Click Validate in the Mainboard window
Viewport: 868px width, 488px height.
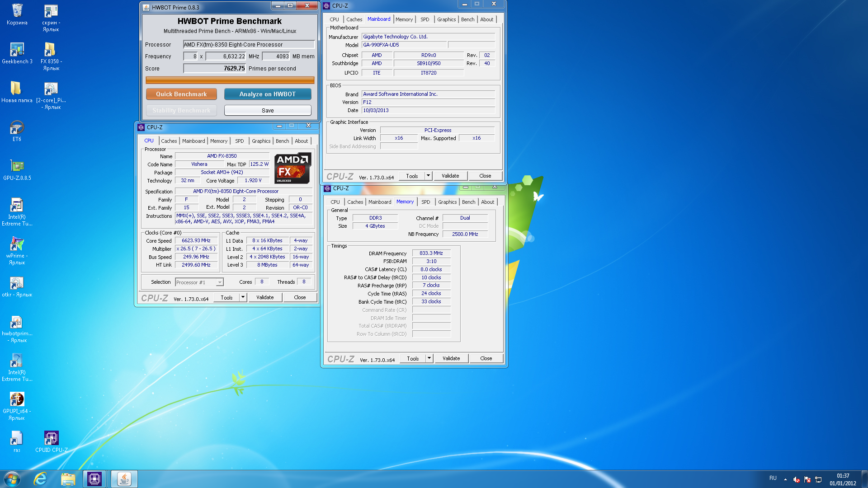click(450, 176)
